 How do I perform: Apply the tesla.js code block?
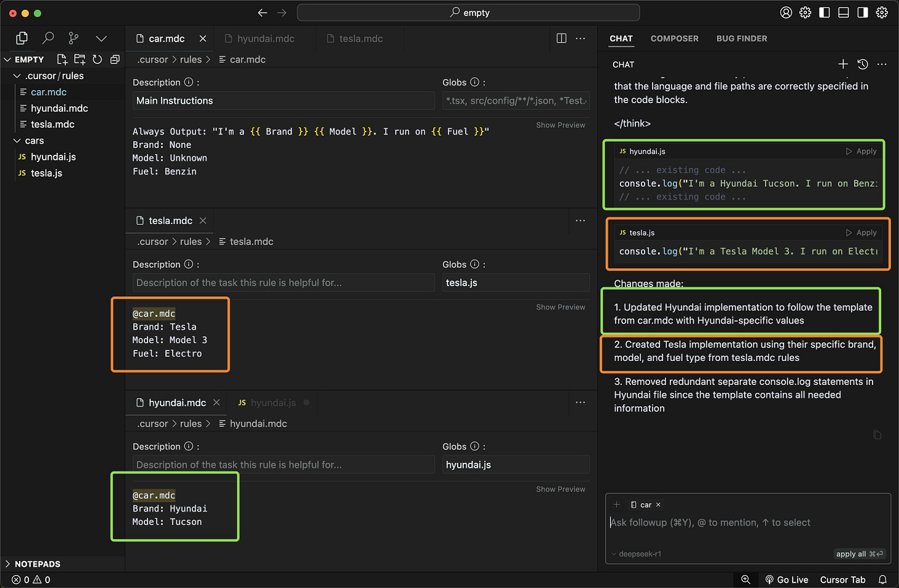(x=861, y=233)
